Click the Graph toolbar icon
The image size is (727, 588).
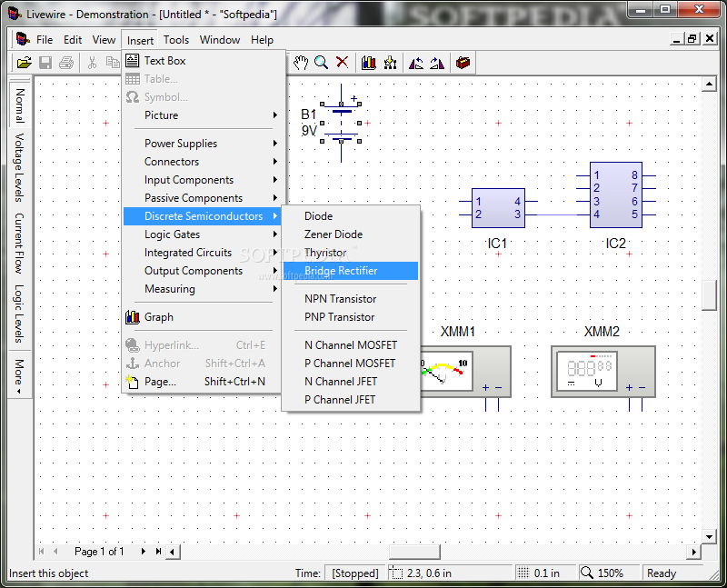point(369,63)
